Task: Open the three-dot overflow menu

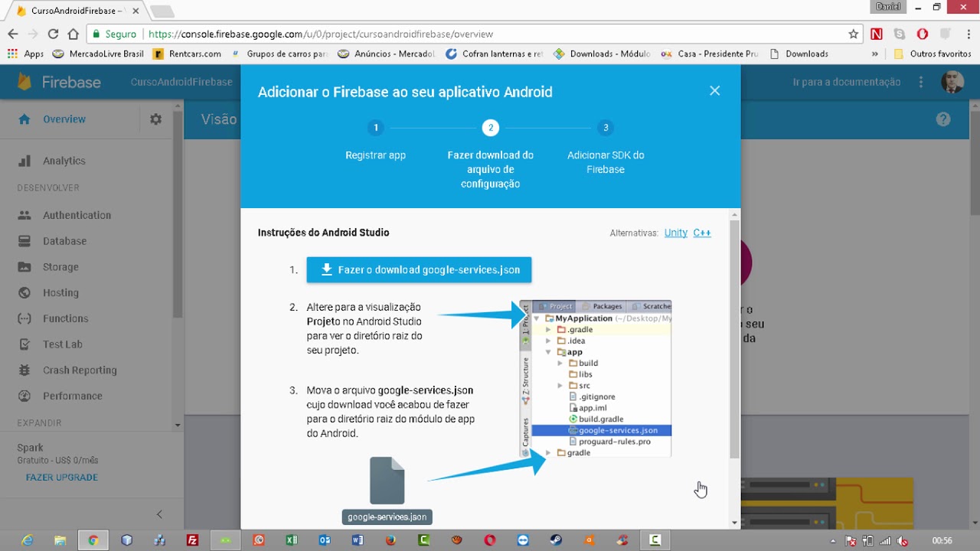Action: (921, 82)
